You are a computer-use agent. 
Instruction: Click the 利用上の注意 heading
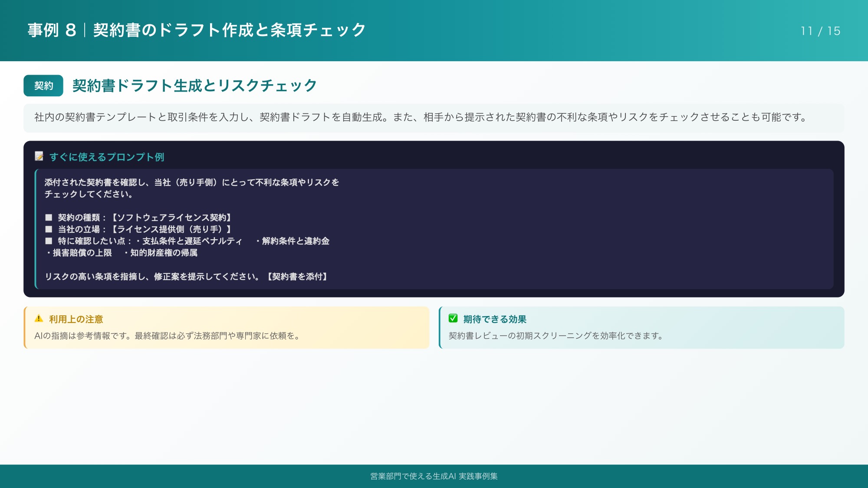pos(76,319)
